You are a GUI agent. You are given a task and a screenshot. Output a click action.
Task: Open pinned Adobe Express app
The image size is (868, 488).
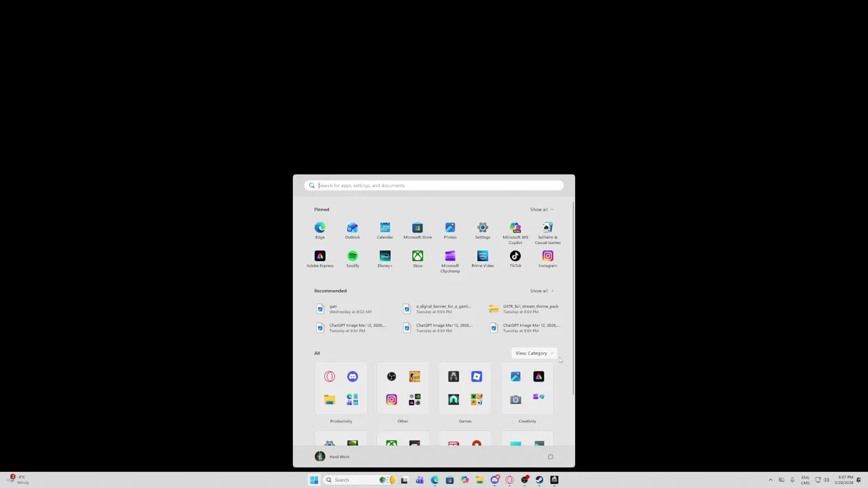pos(320,259)
